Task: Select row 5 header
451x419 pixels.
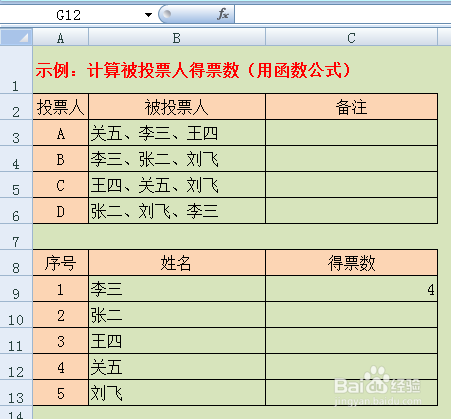Action: click(x=16, y=185)
